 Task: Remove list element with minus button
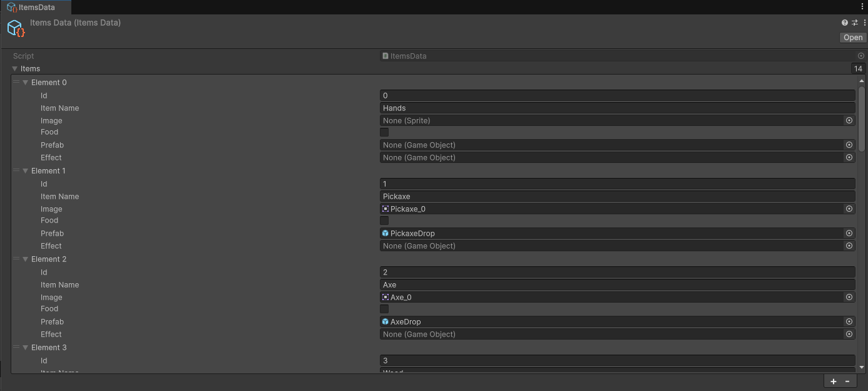847,382
